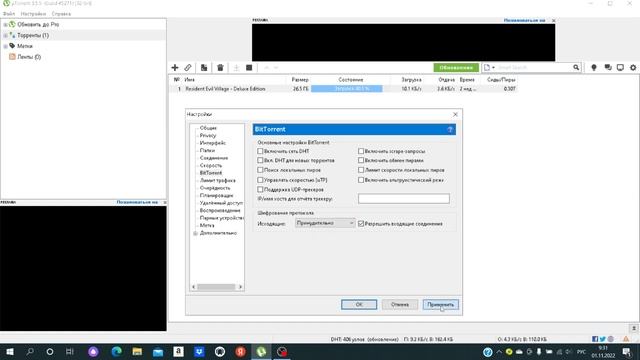Open the "Настройки" menu
Screen dimensions: 640x360
pos(33,13)
